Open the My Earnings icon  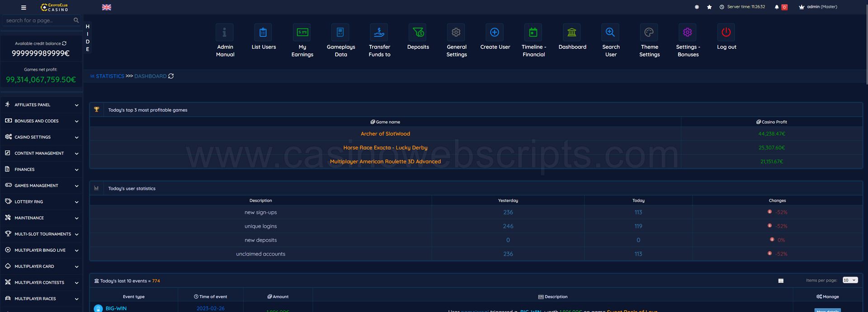point(302,33)
